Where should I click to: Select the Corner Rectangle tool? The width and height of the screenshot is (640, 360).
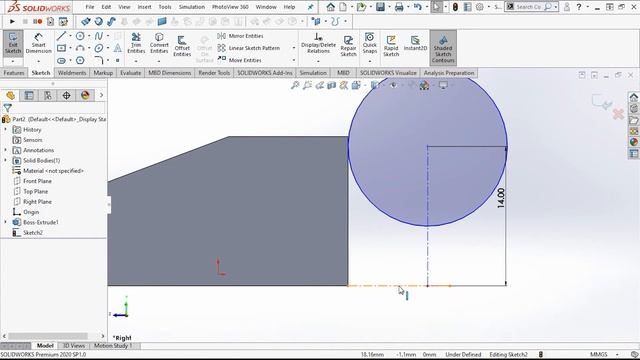pyautogui.click(x=61, y=48)
